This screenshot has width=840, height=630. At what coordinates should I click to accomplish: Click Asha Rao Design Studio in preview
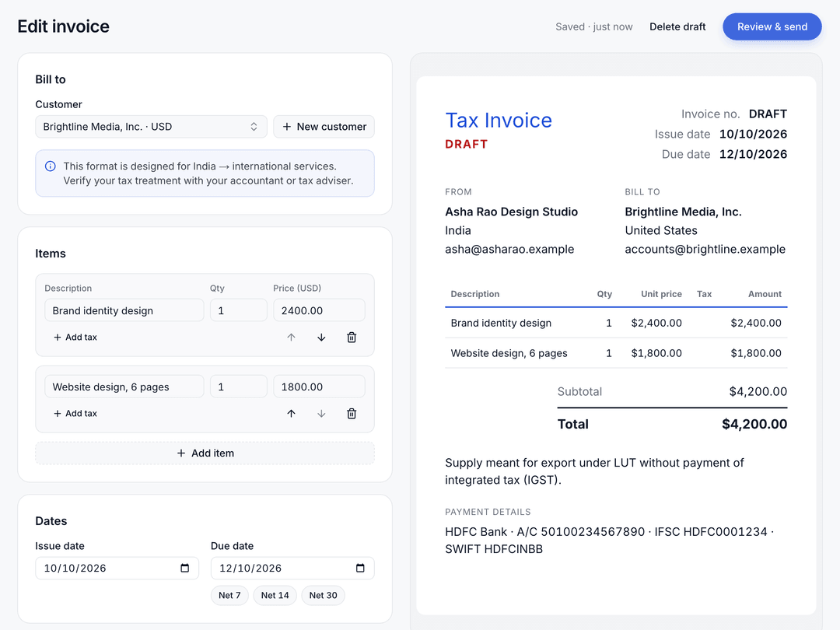(x=511, y=212)
